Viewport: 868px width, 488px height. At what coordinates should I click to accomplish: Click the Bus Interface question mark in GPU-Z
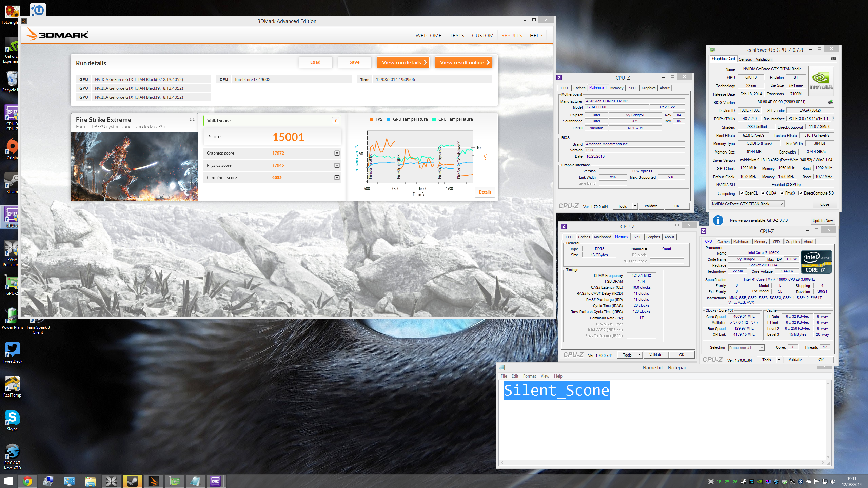(833, 119)
